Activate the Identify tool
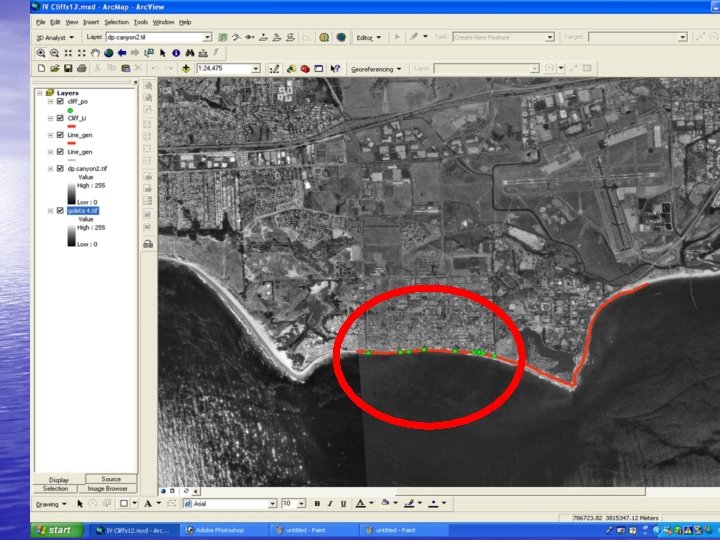Screen dimensions: 720x540 point(176,53)
